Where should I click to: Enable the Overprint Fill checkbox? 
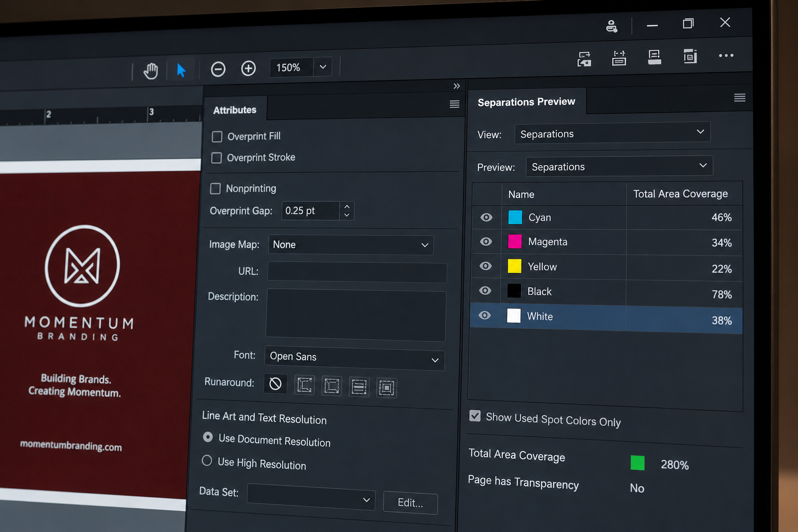pos(217,137)
